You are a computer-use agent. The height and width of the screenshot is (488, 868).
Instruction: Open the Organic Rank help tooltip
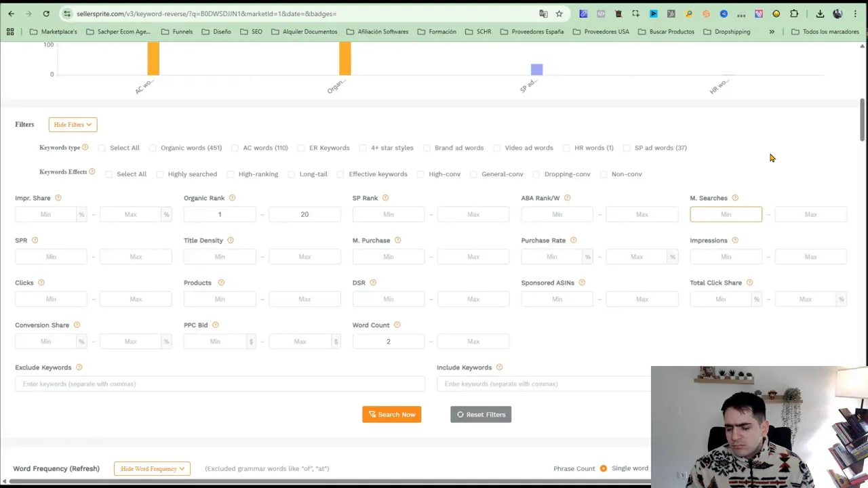pos(232,197)
